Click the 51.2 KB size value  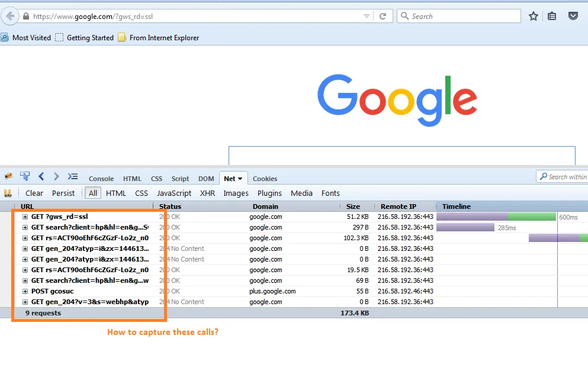(x=358, y=217)
